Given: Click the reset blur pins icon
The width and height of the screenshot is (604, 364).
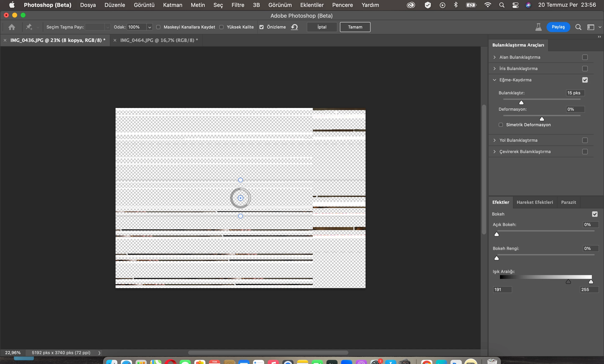Looking at the screenshot, I should point(294,27).
